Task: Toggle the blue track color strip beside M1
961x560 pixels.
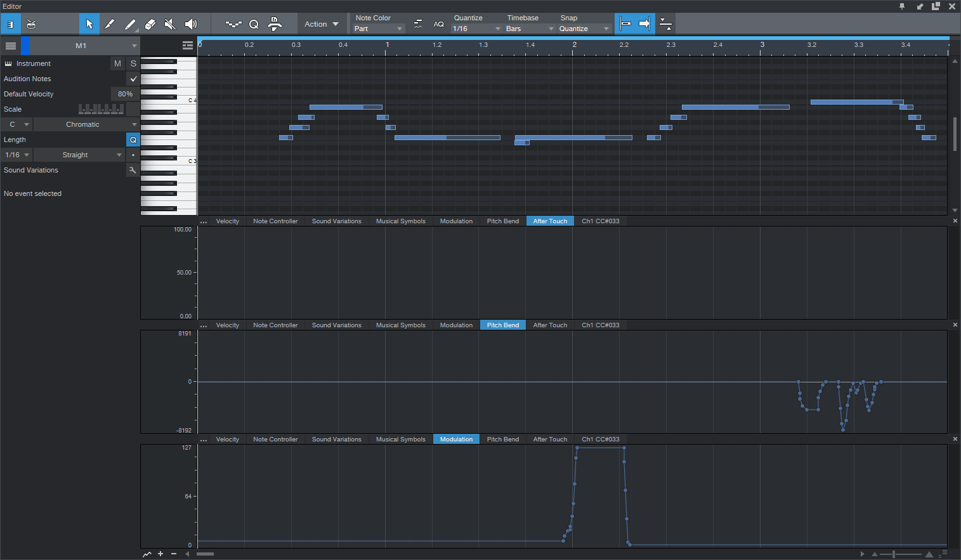Action: click(25, 46)
